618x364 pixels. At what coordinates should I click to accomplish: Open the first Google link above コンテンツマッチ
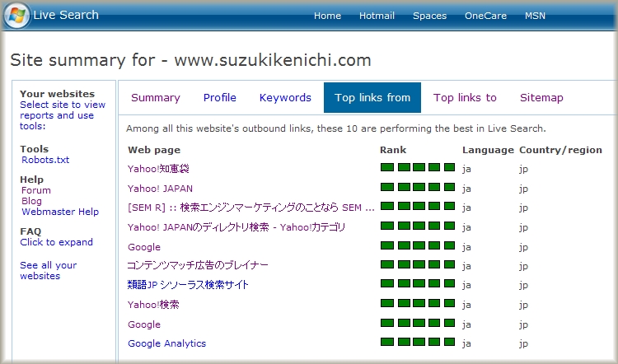click(x=144, y=247)
